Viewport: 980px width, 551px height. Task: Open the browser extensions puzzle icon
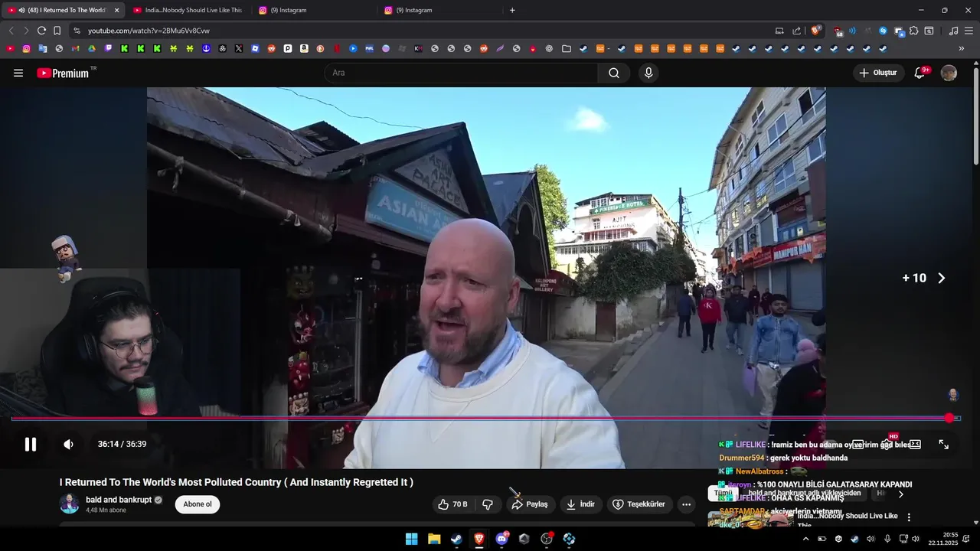point(913,31)
